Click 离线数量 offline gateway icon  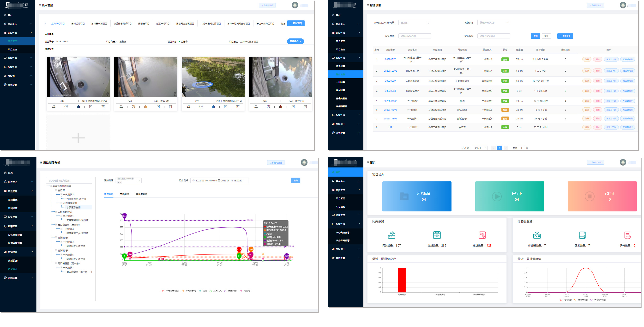point(482,235)
